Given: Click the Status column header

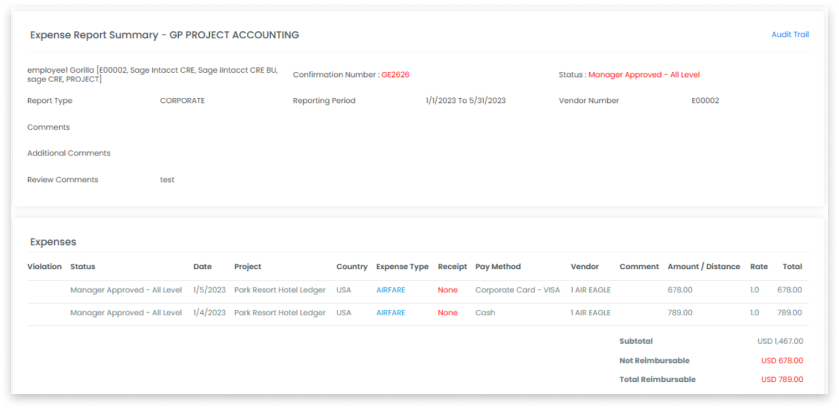Looking at the screenshot, I should tap(82, 267).
